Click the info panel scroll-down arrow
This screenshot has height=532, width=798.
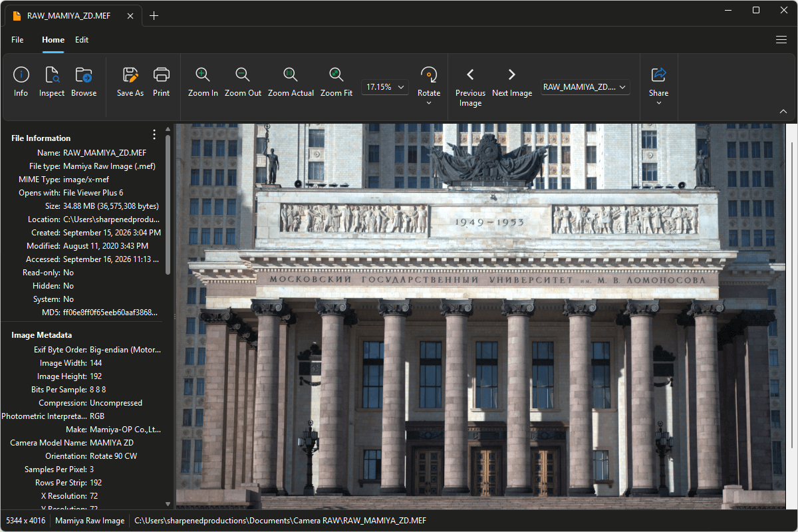pos(168,505)
